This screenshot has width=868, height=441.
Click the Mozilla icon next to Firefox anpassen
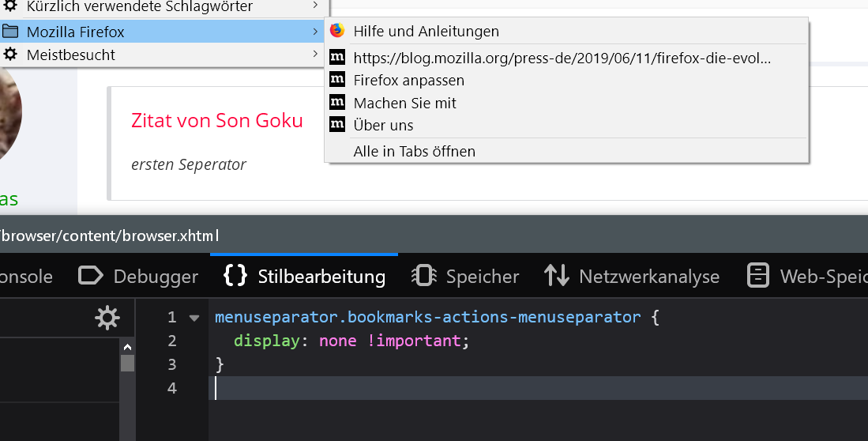point(337,80)
